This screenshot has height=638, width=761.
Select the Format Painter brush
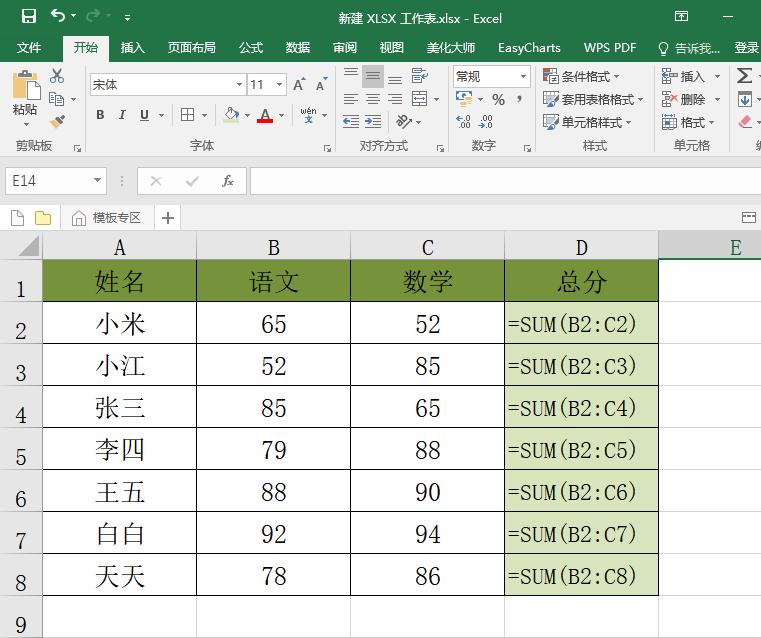pyautogui.click(x=57, y=121)
